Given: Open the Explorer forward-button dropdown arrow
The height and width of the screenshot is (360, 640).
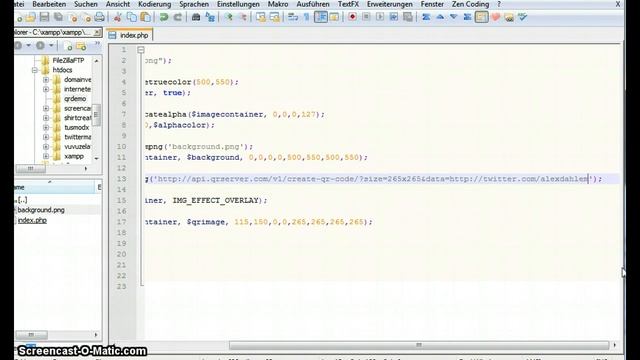Looking at the screenshot, I should click(x=51, y=46).
